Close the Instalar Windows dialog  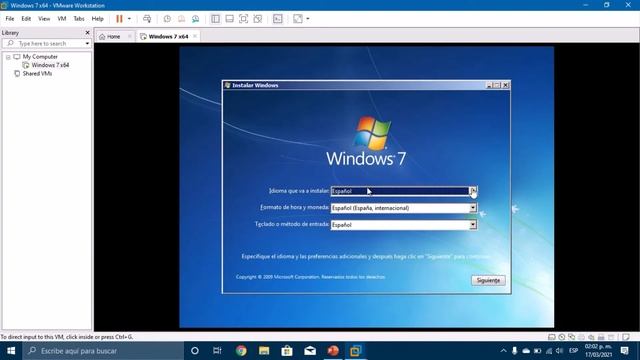click(505, 85)
